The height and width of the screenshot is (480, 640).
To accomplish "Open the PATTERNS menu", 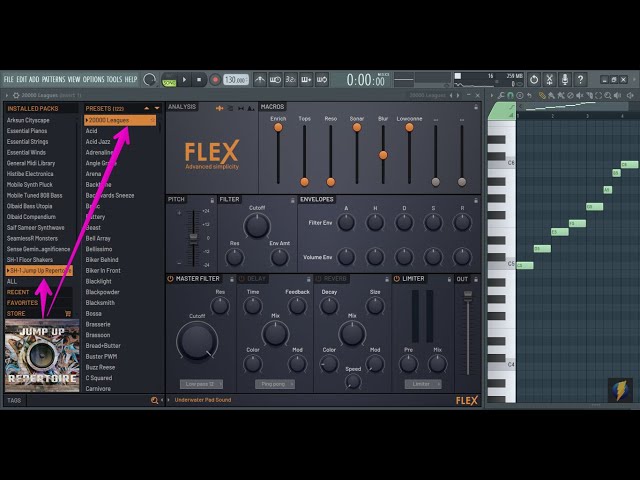I will [x=53, y=79].
